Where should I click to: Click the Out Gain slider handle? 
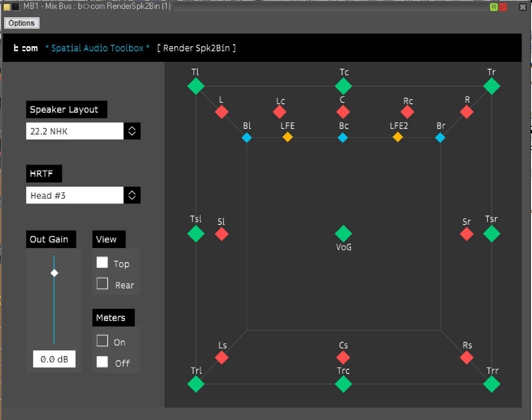tap(54, 273)
